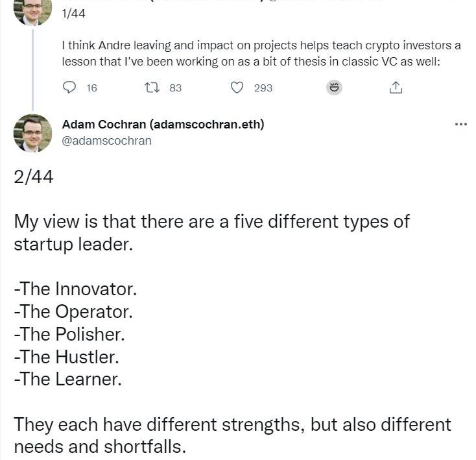
Task: Like the 1/44 tweet with the heart icon
Action: [237, 88]
